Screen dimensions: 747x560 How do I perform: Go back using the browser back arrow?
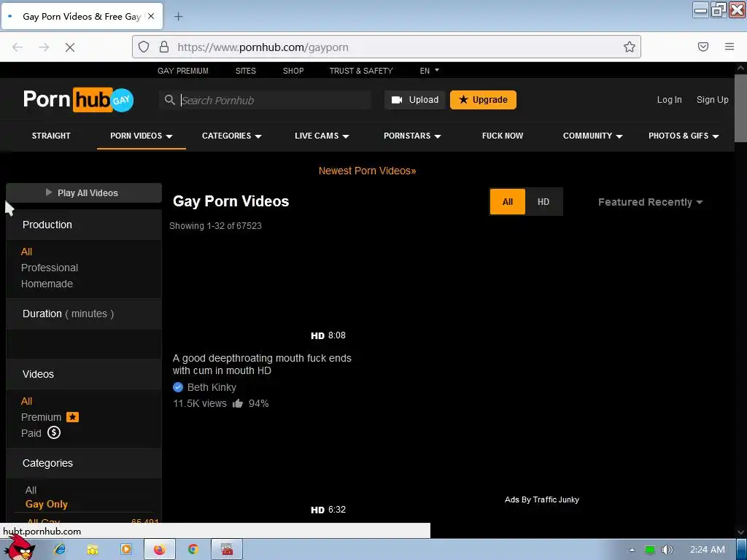[x=18, y=47]
